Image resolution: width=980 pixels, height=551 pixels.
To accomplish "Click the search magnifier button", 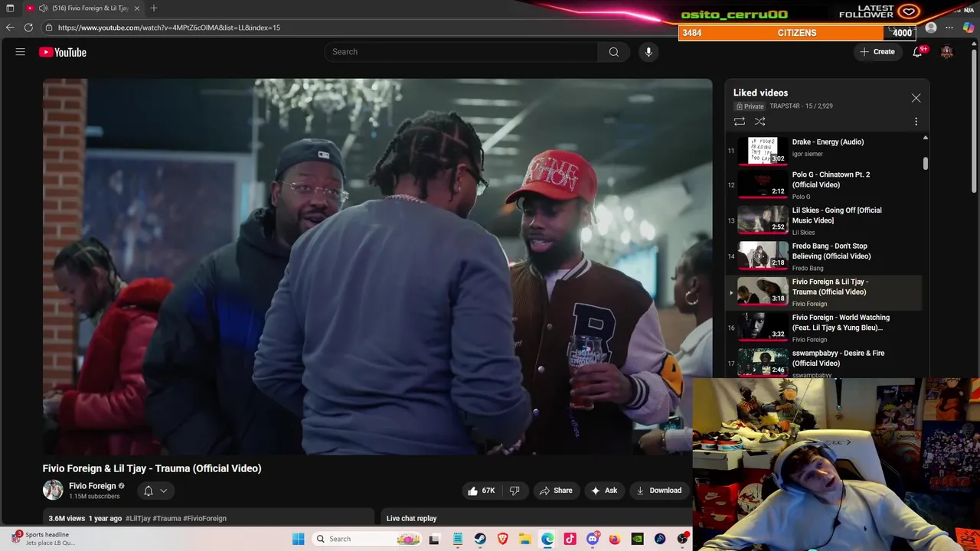I will click(613, 52).
